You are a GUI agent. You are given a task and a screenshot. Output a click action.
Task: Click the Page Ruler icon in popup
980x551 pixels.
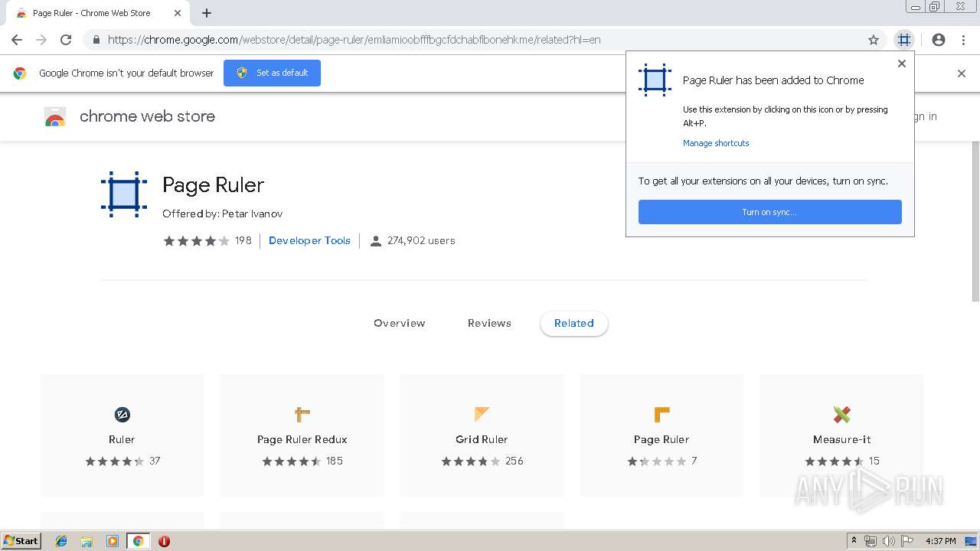(655, 80)
